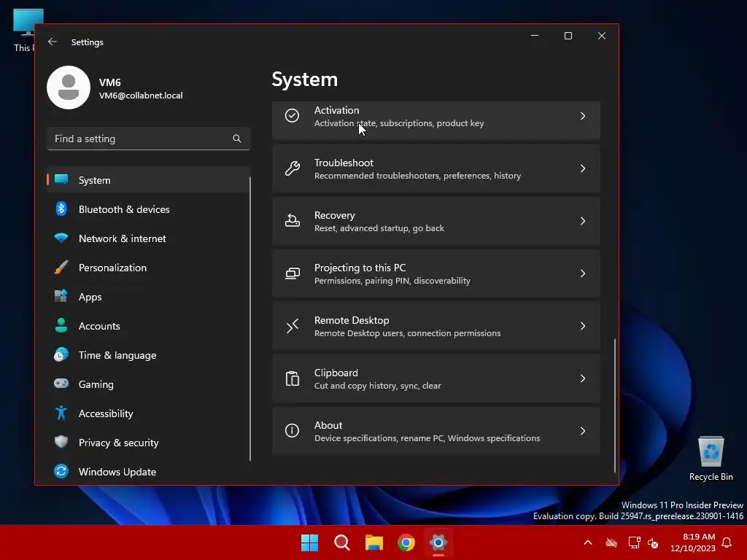Expand Projecting to this PC chevron
The height and width of the screenshot is (560, 747).
(x=582, y=273)
